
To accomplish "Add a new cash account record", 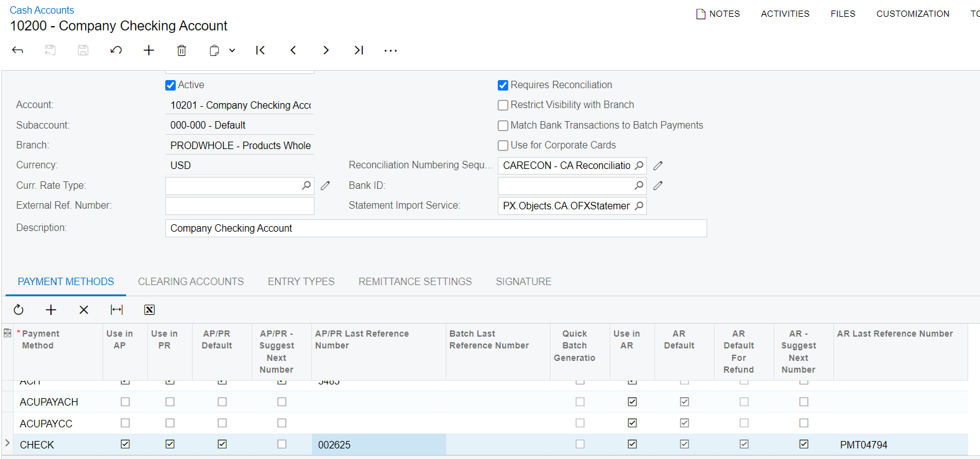I will (149, 50).
